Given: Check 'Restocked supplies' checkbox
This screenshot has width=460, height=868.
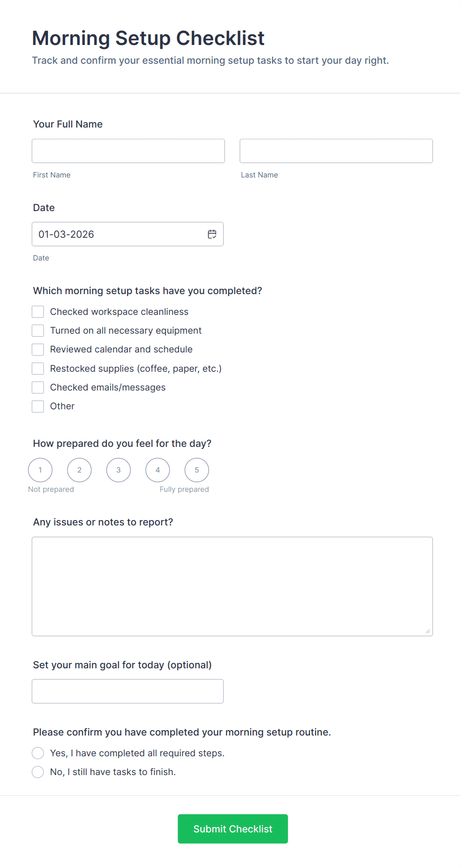Looking at the screenshot, I should [38, 369].
